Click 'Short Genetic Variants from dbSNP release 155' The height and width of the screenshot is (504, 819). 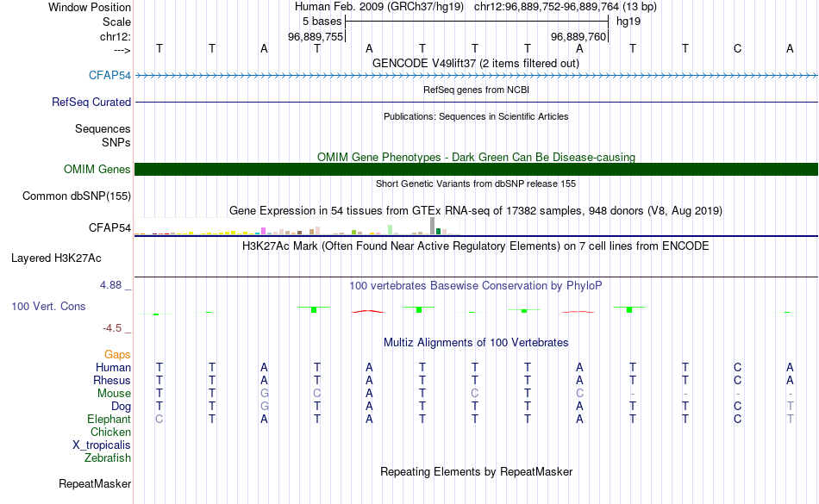pyautogui.click(x=476, y=184)
